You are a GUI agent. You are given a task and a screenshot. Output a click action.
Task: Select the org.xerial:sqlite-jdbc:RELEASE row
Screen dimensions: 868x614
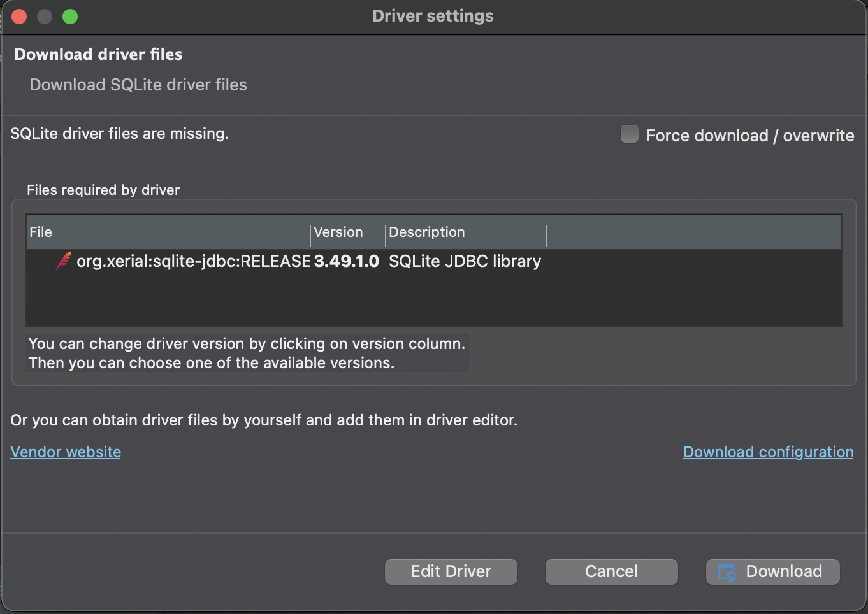click(x=193, y=261)
